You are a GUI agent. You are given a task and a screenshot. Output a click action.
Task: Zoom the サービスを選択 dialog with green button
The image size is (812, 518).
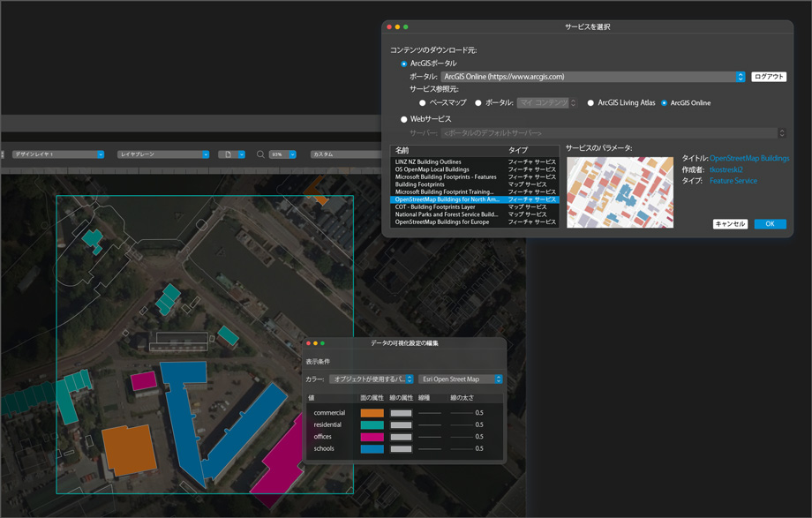[405, 27]
